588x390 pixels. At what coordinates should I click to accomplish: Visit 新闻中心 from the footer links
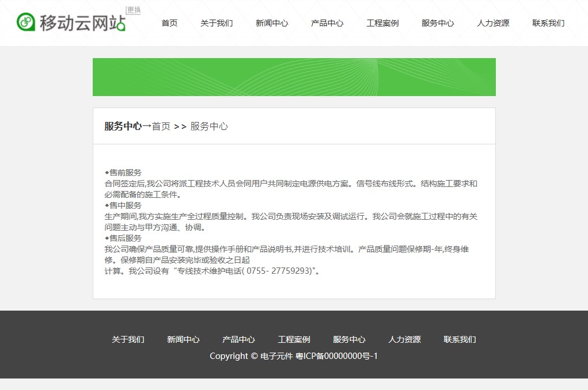[x=183, y=339]
